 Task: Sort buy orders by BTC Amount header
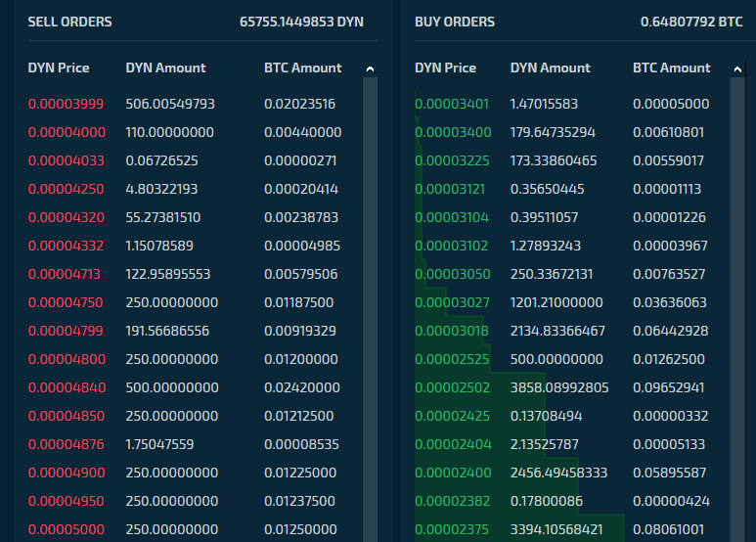tap(671, 68)
